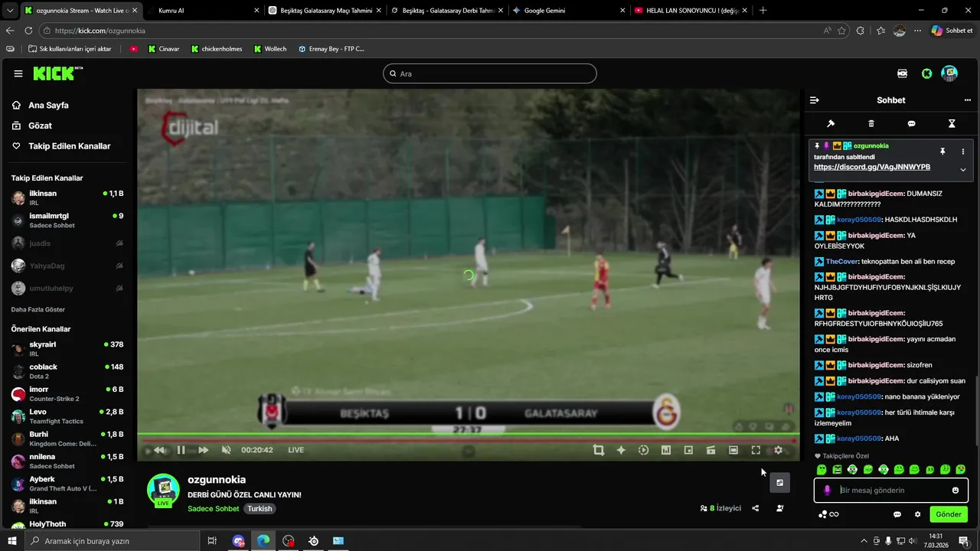
Task: Toggle theater mode in player
Action: click(x=733, y=450)
